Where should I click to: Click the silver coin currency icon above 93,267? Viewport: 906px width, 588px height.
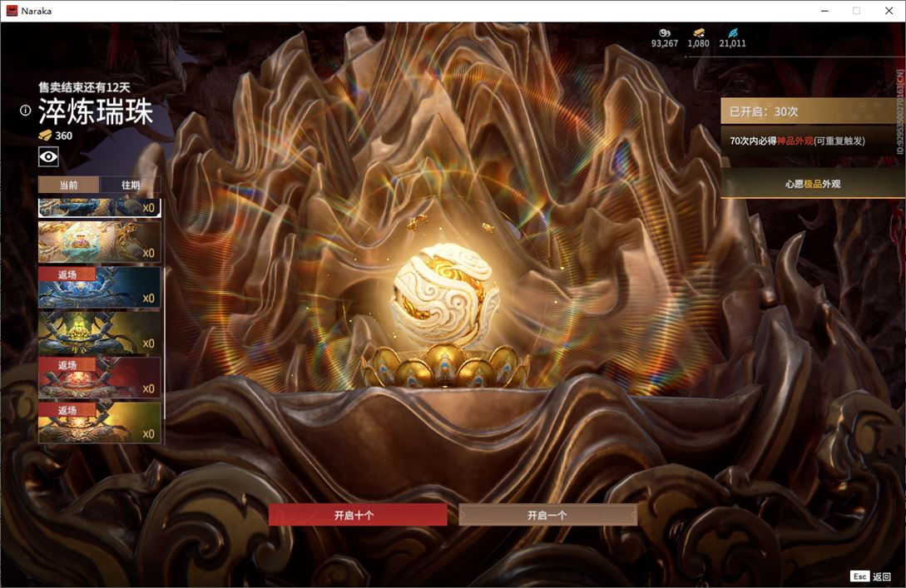[x=665, y=33]
